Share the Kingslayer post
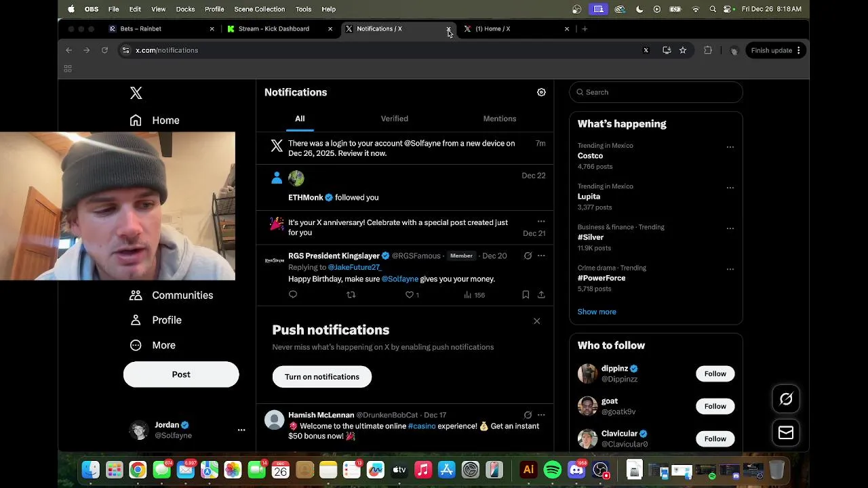Image resolution: width=868 pixels, height=488 pixels. pyautogui.click(x=541, y=295)
